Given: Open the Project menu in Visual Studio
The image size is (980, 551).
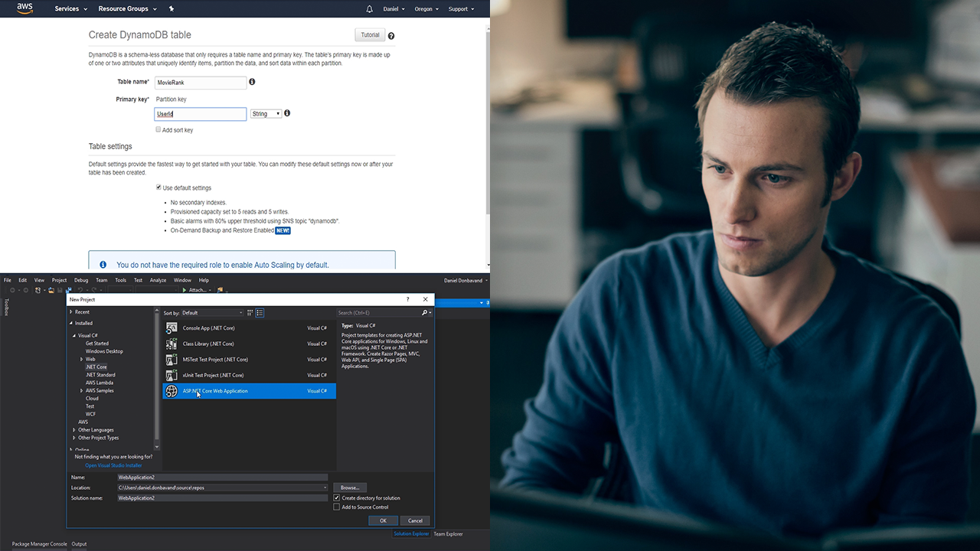Looking at the screenshot, I should pos(59,280).
